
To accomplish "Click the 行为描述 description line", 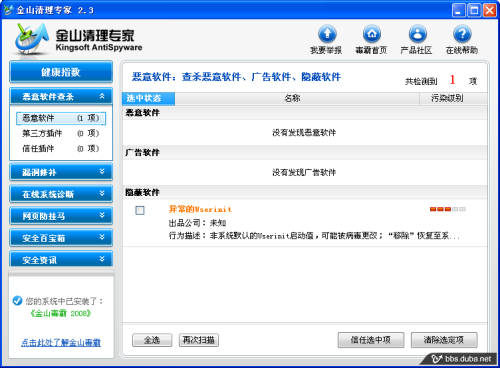I will pyautogui.click(x=314, y=236).
